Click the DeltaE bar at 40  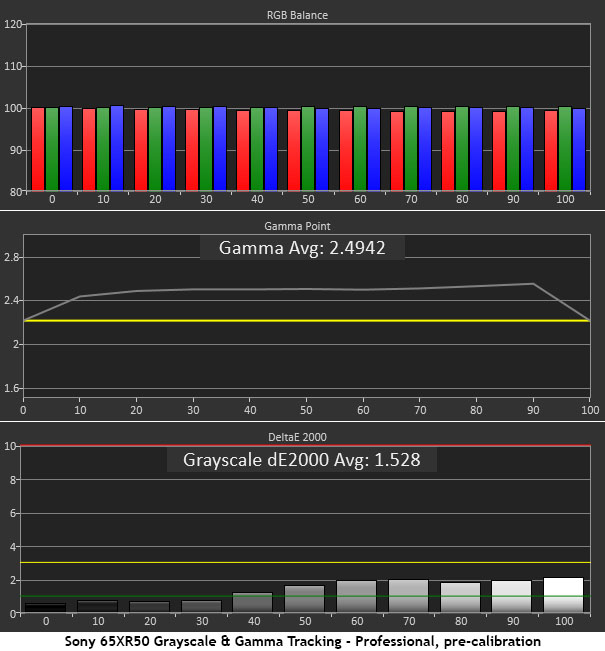coord(252,602)
